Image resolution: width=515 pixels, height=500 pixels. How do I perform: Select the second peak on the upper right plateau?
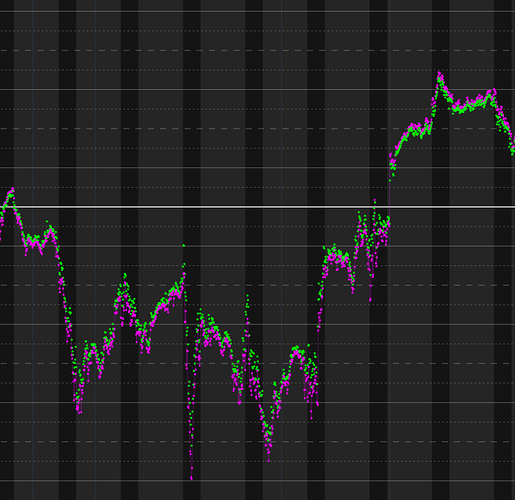[x=494, y=90]
